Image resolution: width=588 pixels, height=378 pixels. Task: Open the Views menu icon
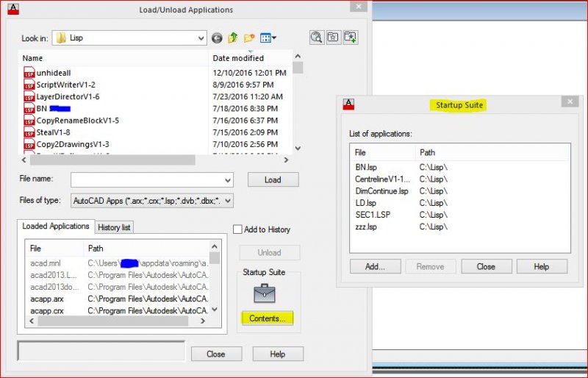pyautogui.click(x=268, y=38)
